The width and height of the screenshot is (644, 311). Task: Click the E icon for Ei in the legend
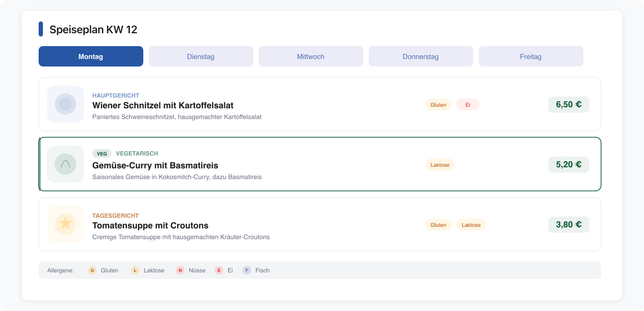coord(219,270)
